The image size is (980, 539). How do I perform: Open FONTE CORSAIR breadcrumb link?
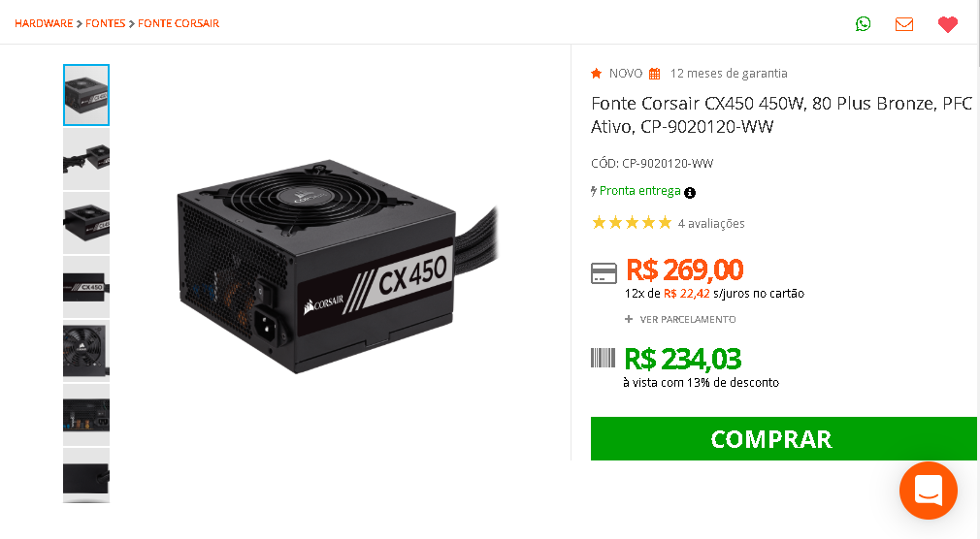pyautogui.click(x=179, y=23)
